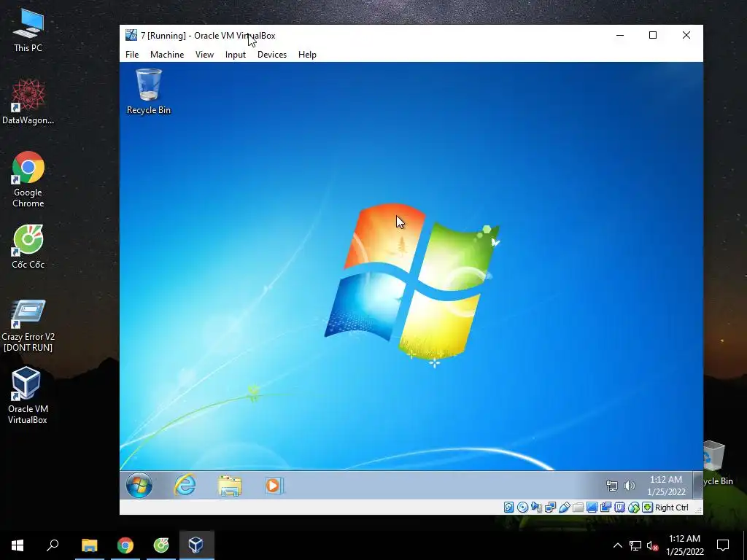Open the host clock showing 1/25/2022
Image resolution: width=747 pixels, height=560 pixels.
pyautogui.click(x=684, y=545)
